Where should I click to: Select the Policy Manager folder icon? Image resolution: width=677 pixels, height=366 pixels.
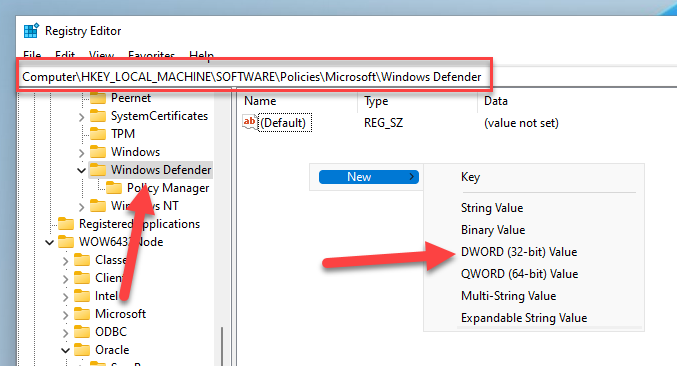(114, 188)
